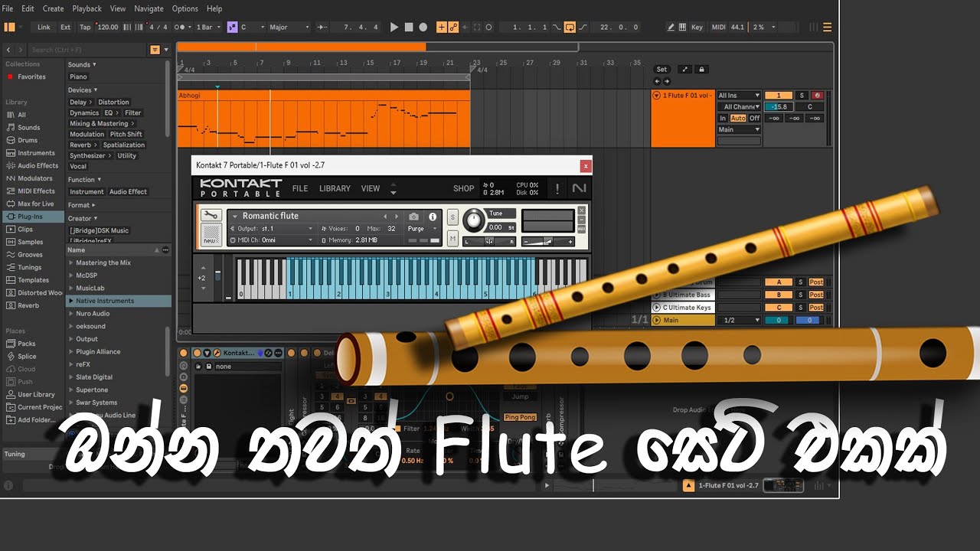Adjust the Kontakt pan L-R slider

[x=489, y=241]
